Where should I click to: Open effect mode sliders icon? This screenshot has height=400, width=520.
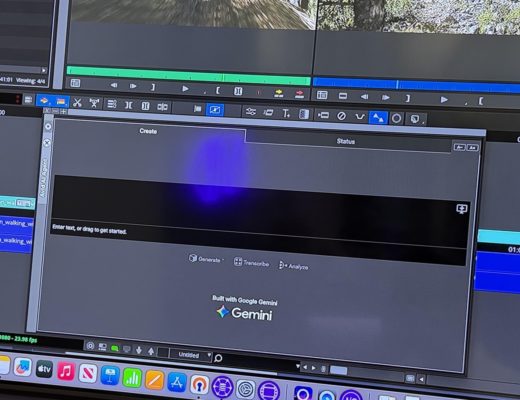250,112
